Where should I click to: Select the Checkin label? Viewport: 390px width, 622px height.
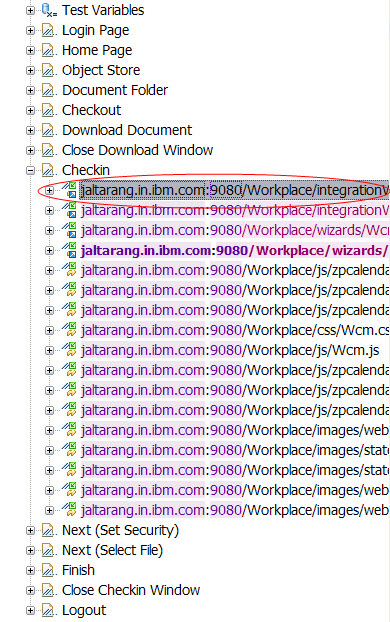click(x=86, y=170)
